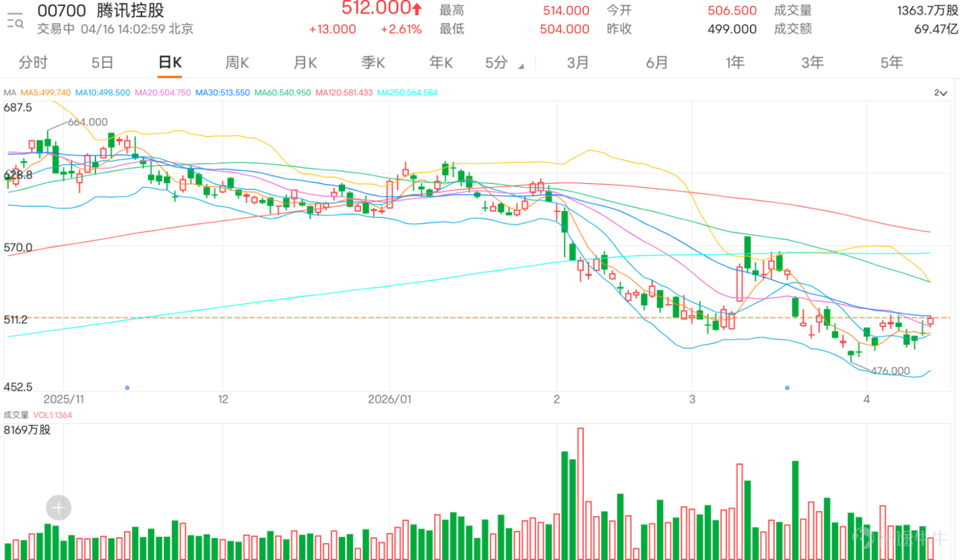Select the 季K chart tab
This screenshot has width=960, height=560.
373,62
